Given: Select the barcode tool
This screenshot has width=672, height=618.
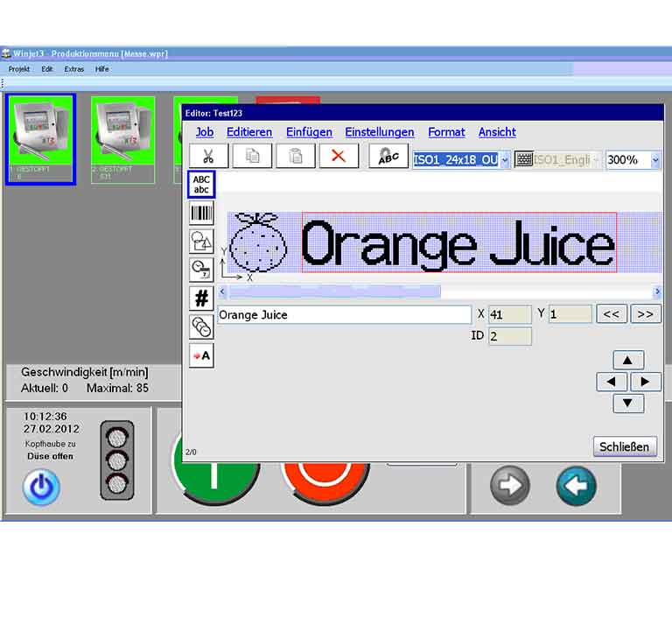Looking at the screenshot, I should [x=201, y=213].
